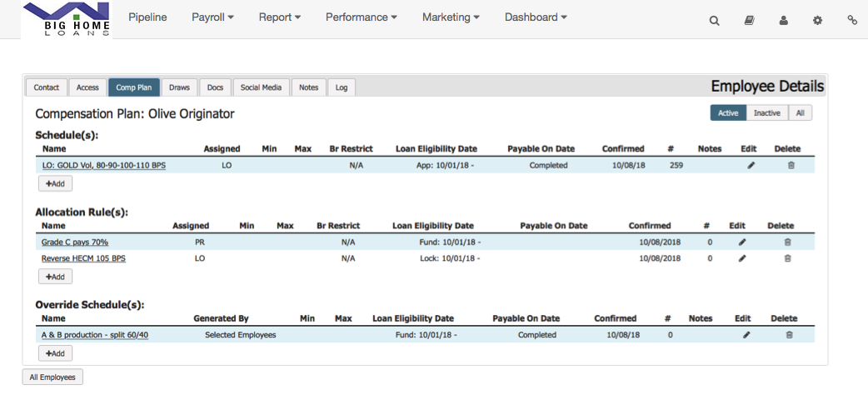Expand the Marketing menu
The height and width of the screenshot is (395, 868).
click(x=451, y=17)
